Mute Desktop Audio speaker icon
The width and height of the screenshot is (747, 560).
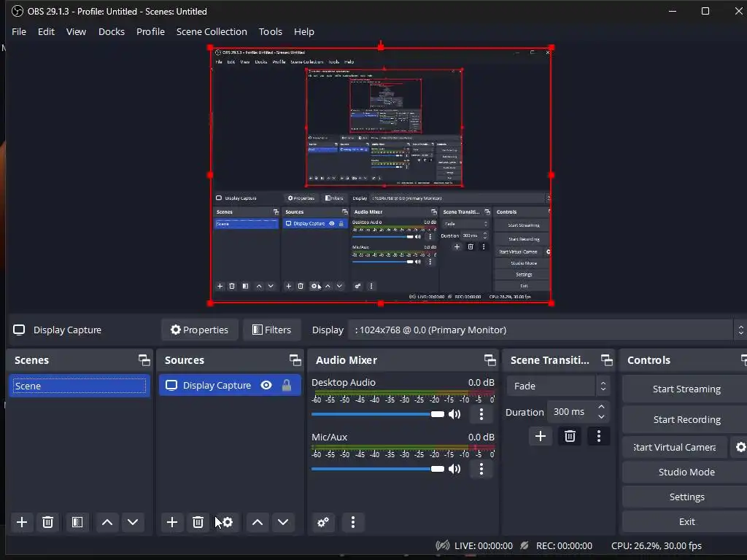[455, 414]
